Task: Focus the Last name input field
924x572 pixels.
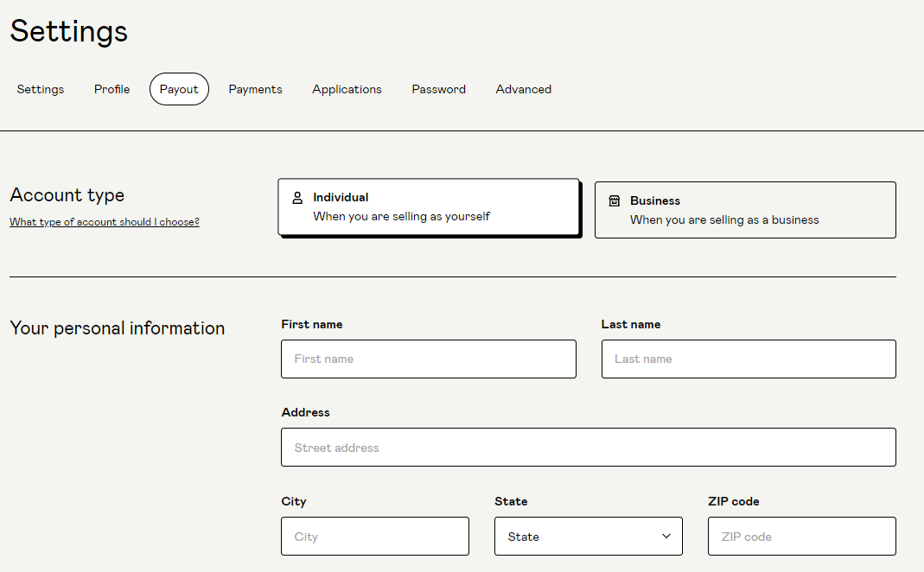Action: point(749,359)
